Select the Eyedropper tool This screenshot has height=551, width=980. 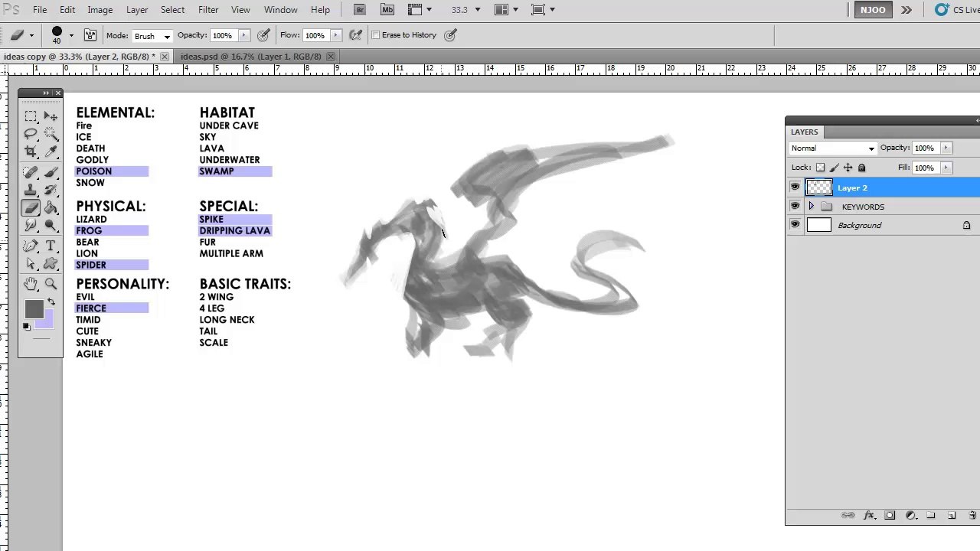(x=51, y=152)
